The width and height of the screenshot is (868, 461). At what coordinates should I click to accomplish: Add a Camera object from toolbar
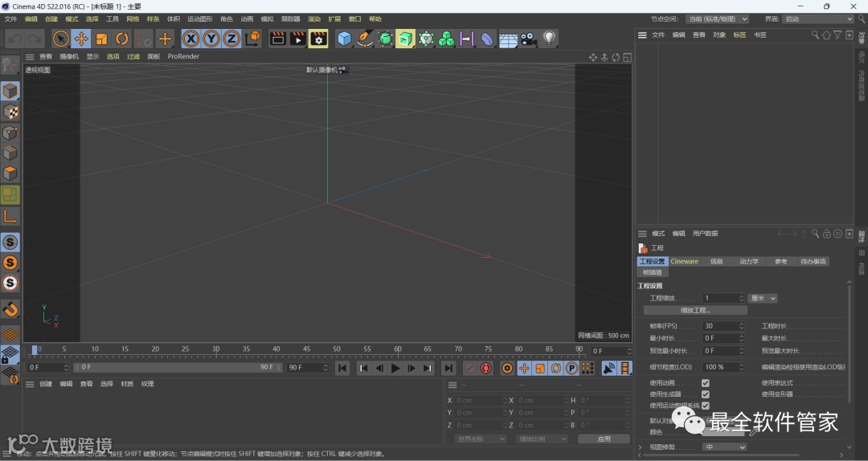528,39
